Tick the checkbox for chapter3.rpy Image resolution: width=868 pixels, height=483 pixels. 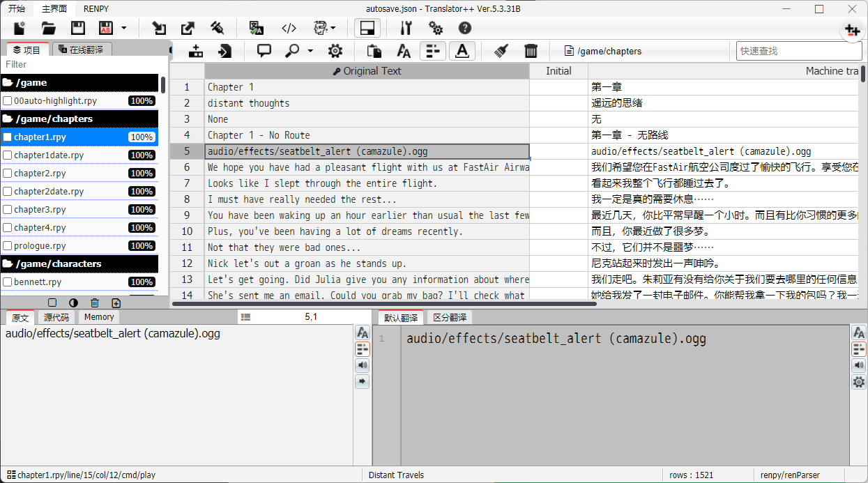pos(8,210)
